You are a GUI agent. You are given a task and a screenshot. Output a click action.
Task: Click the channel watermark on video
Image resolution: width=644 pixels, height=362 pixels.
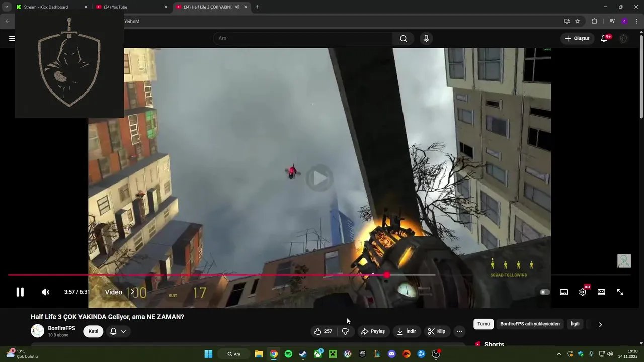pos(624,261)
